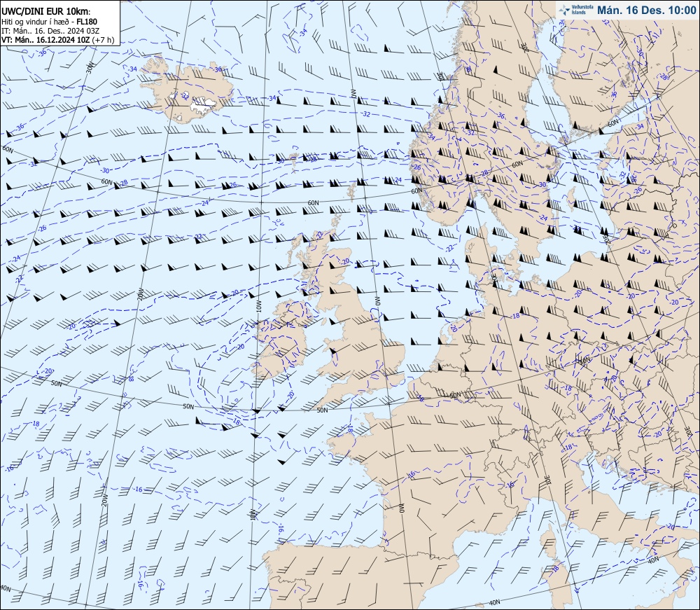Select the date stamp 'Mán. 16 Des. 10:00'

click(x=646, y=10)
